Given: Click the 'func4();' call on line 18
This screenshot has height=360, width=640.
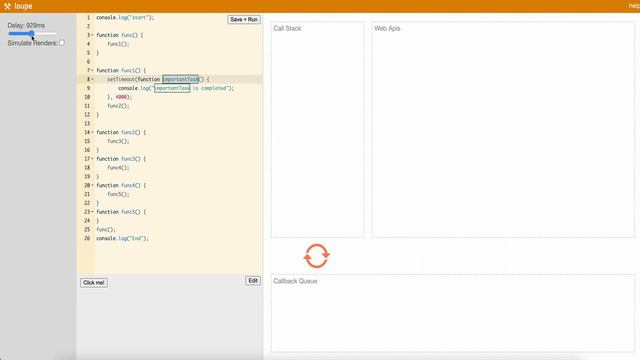Looking at the screenshot, I should (118, 168).
